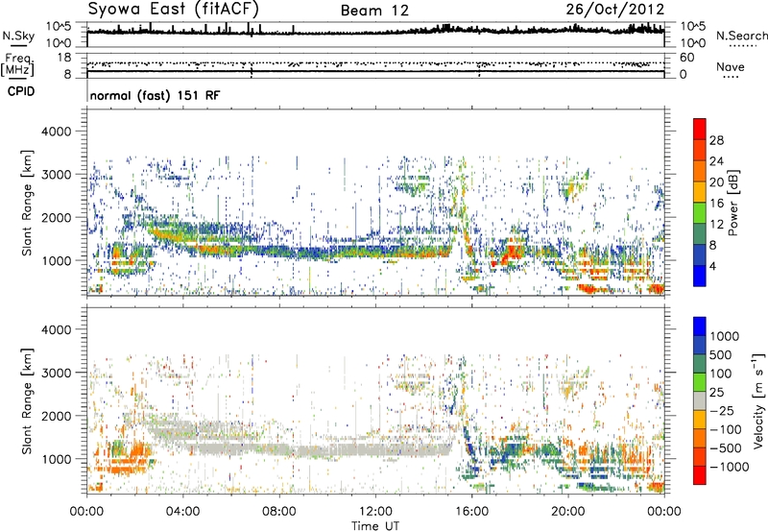Click the power colorbar value '12'
The width and height of the screenshot is (768, 532).
pos(716,225)
